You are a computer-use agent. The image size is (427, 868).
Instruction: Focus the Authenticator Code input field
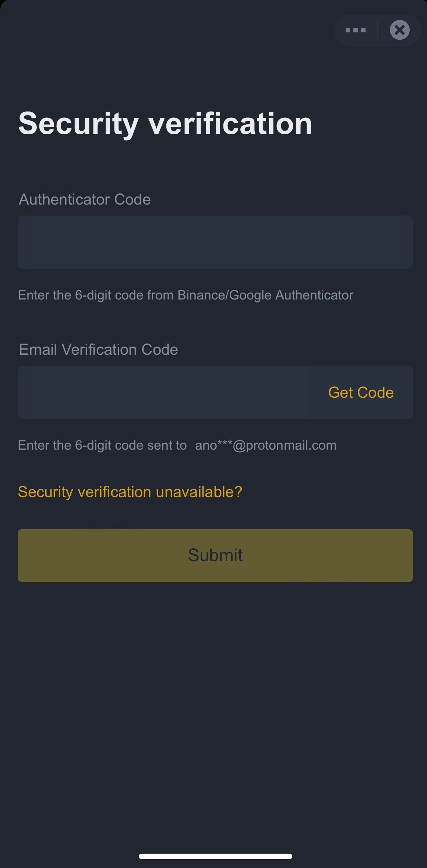215,242
